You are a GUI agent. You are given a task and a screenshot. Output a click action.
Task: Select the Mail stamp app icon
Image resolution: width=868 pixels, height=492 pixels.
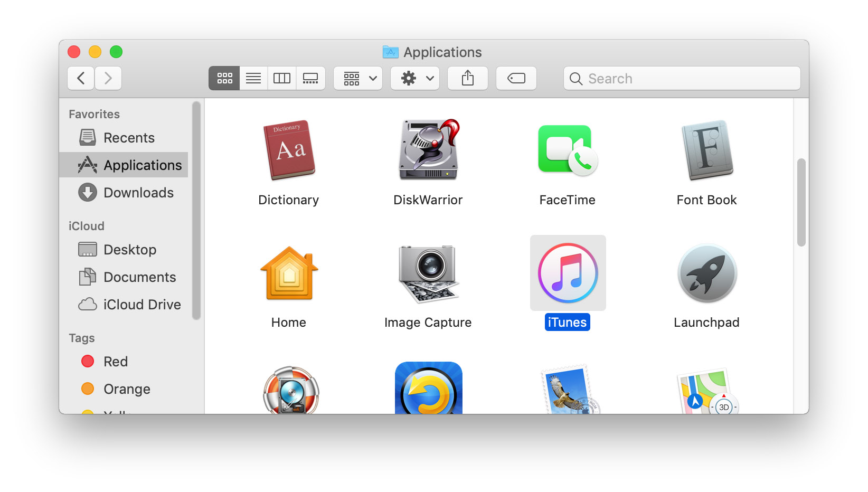[x=570, y=389]
